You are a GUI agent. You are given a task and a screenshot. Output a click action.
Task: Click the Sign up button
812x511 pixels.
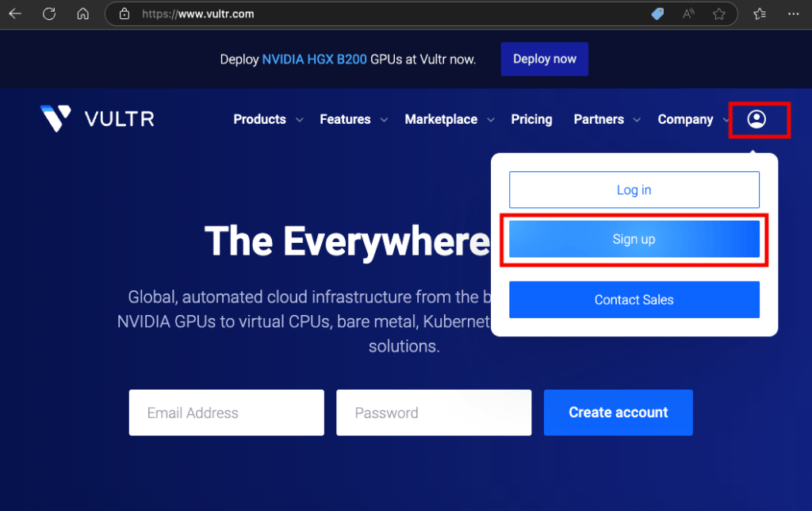click(x=634, y=240)
